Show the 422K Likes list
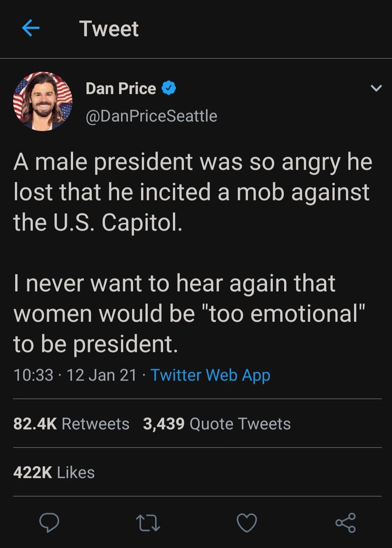This screenshot has width=392, height=548. click(x=54, y=472)
